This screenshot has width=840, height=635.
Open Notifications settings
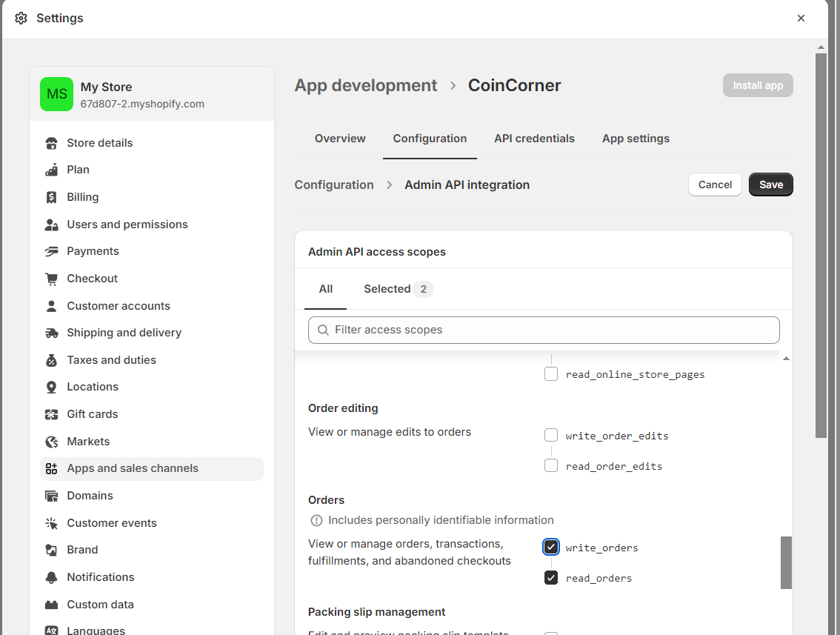click(152, 577)
